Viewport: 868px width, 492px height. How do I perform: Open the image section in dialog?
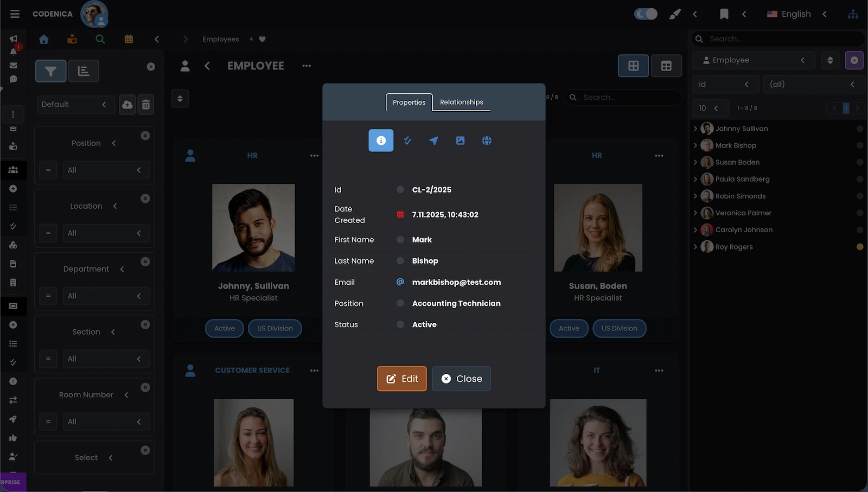(460, 140)
